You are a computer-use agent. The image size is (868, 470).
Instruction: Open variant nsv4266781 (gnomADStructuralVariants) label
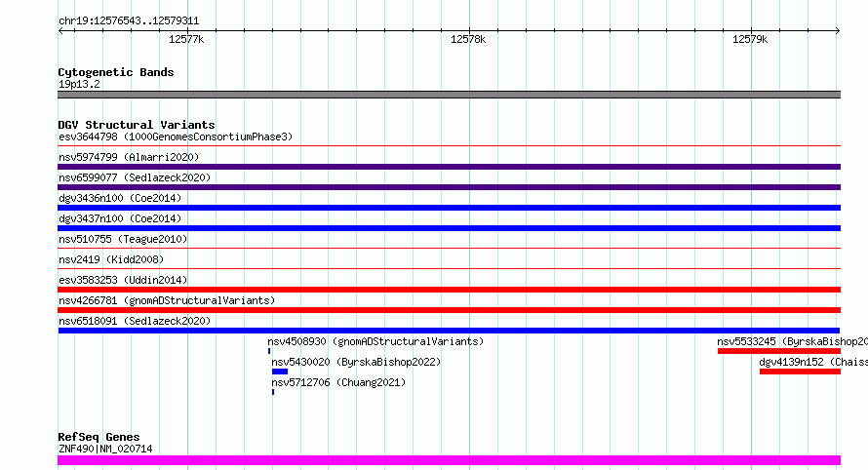(x=167, y=300)
